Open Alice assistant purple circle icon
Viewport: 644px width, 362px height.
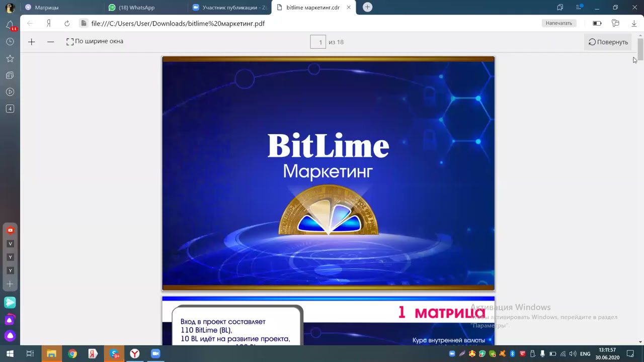[10, 336]
